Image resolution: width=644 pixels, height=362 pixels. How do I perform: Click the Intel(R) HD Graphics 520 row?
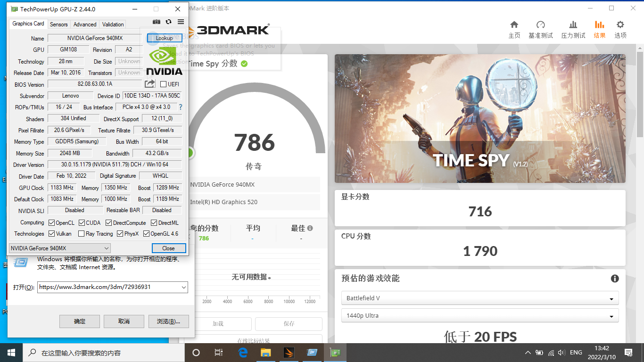pyautogui.click(x=254, y=202)
